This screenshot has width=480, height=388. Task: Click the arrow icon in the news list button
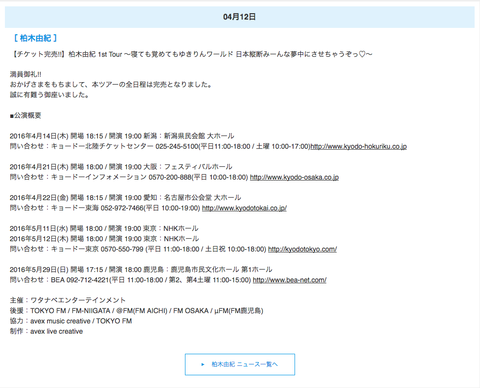pyautogui.click(x=203, y=364)
